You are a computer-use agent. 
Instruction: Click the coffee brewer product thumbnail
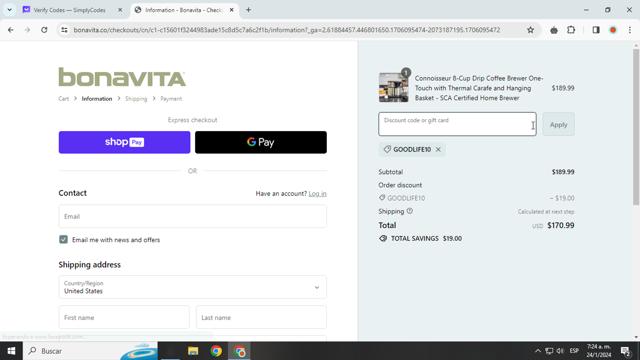(x=393, y=87)
